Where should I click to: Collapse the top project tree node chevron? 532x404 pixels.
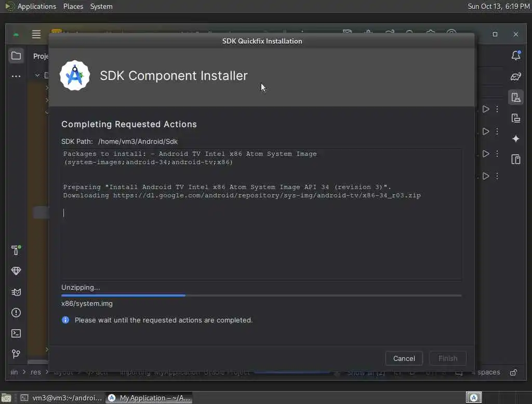coord(37,75)
